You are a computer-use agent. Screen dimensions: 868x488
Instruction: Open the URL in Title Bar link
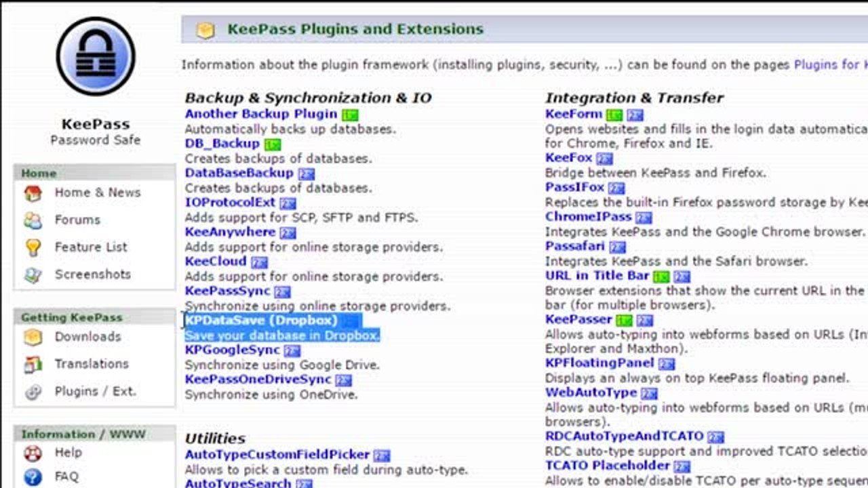[597, 275]
